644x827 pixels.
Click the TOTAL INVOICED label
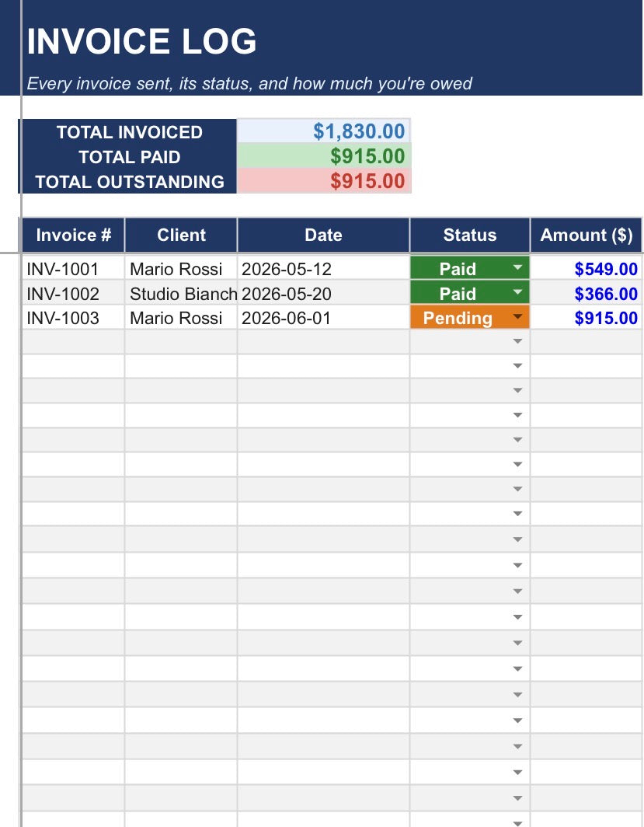click(x=129, y=132)
